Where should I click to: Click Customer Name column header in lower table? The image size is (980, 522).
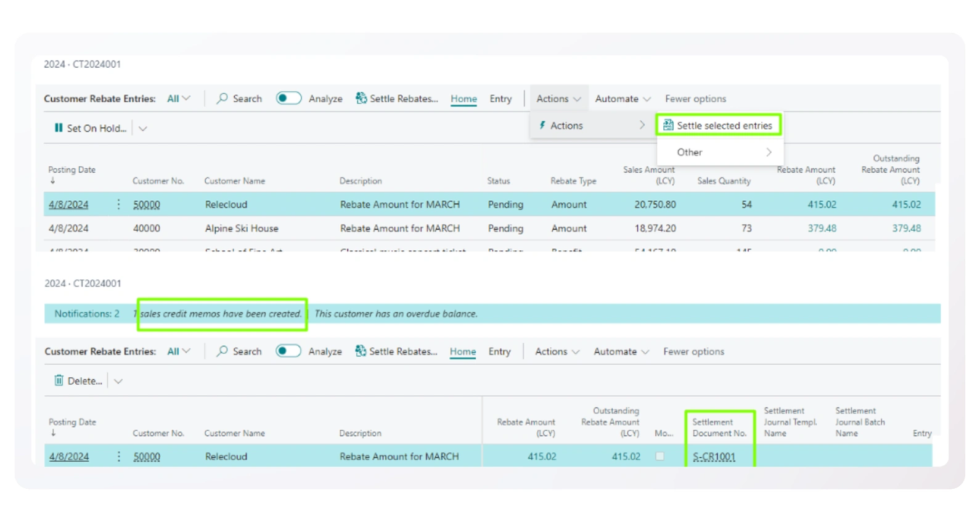point(234,433)
